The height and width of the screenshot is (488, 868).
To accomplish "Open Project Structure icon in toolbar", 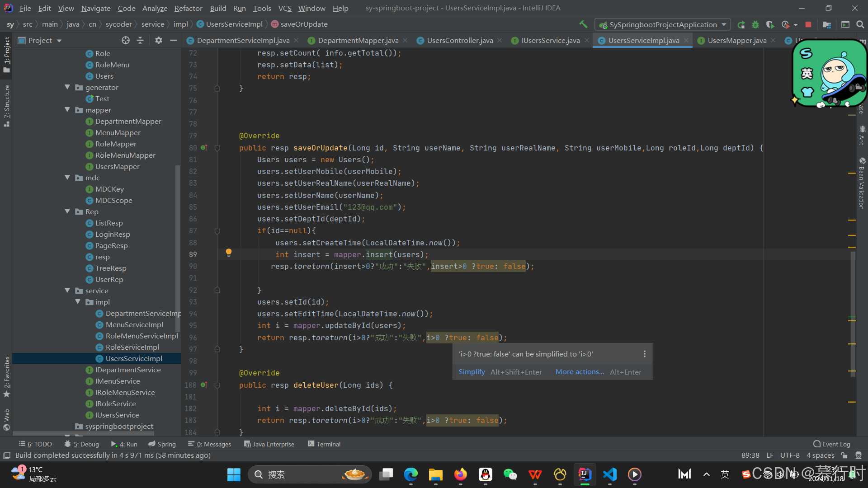I will pos(827,24).
